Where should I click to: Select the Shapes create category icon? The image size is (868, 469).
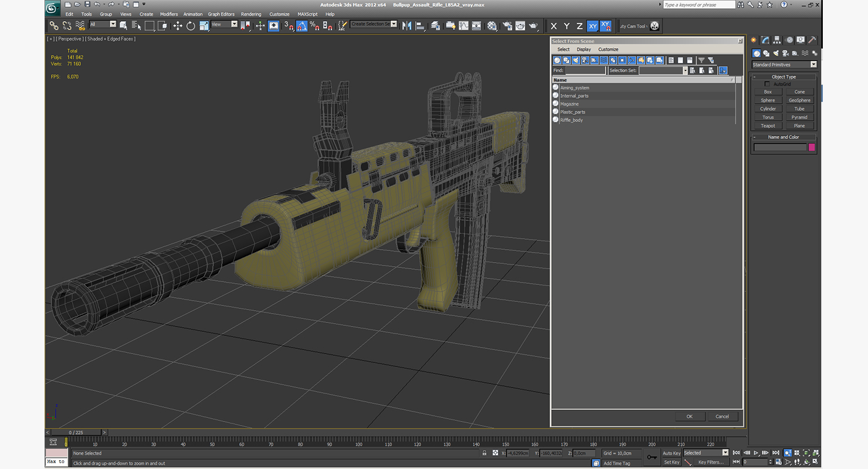click(x=766, y=53)
